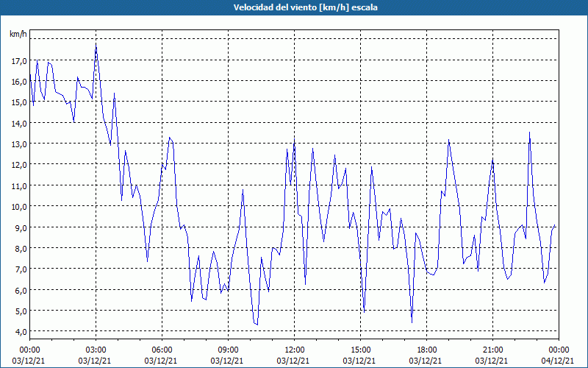588x368 pixels.
Task: Select the 4,0 y-axis value
Action: [21, 332]
